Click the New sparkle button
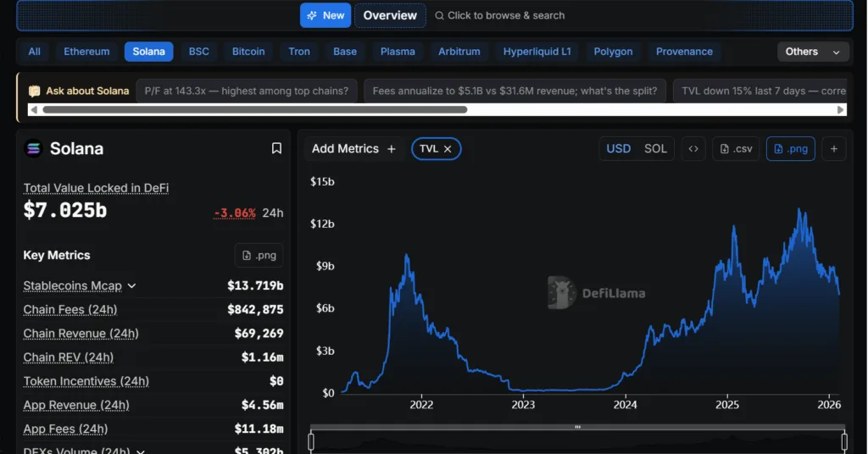 [x=325, y=15]
